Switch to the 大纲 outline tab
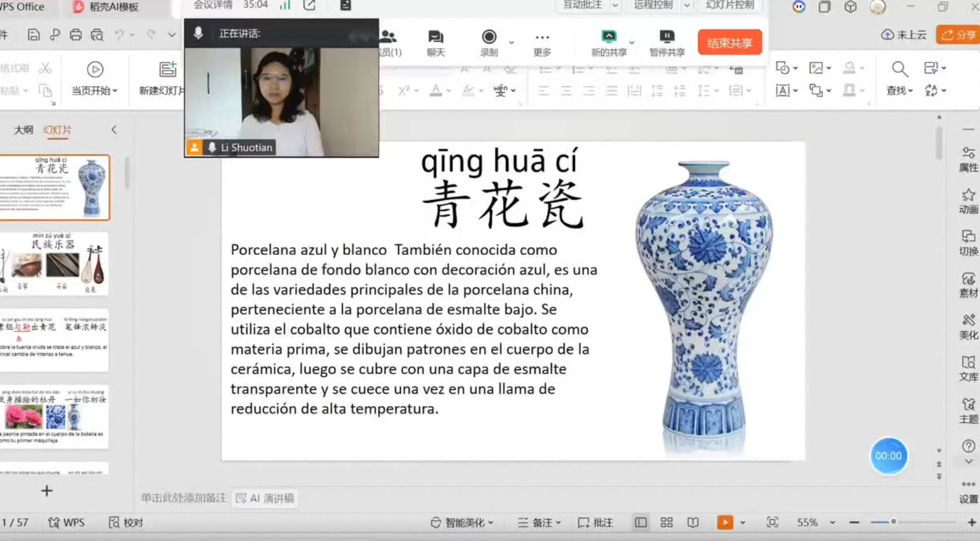 click(23, 130)
